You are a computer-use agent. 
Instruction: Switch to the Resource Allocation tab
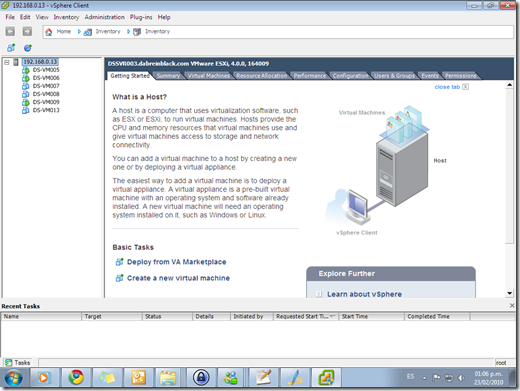262,76
